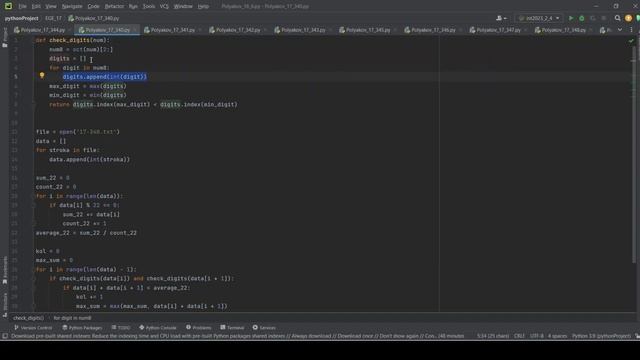Switch to Polyakov_17_346.py editor tab
640x360 pixels.
(433, 30)
